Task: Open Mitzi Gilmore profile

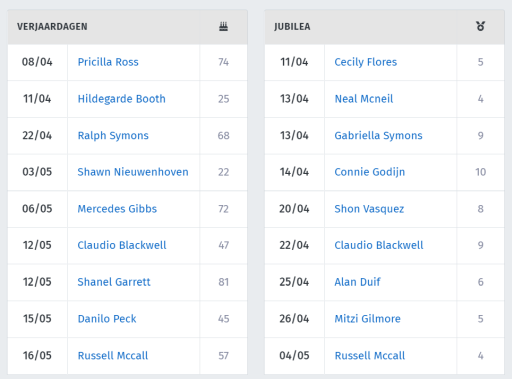Action: (x=368, y=319)
